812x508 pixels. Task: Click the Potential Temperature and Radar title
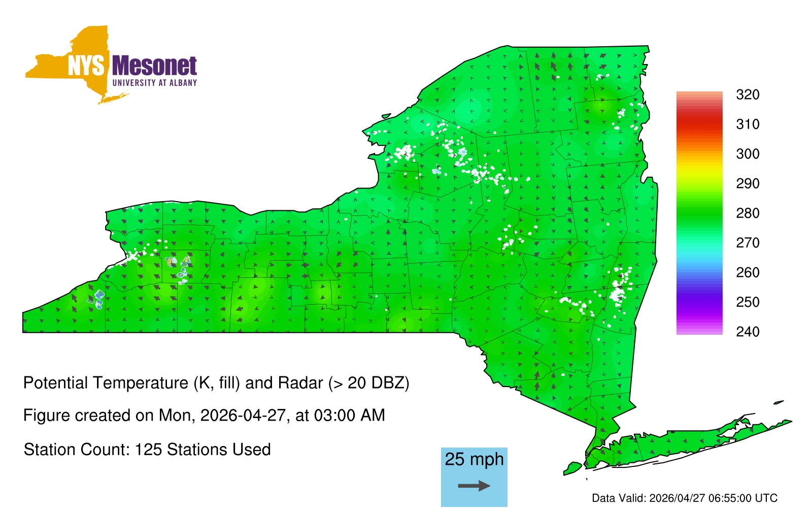click(x=216, y=383)
